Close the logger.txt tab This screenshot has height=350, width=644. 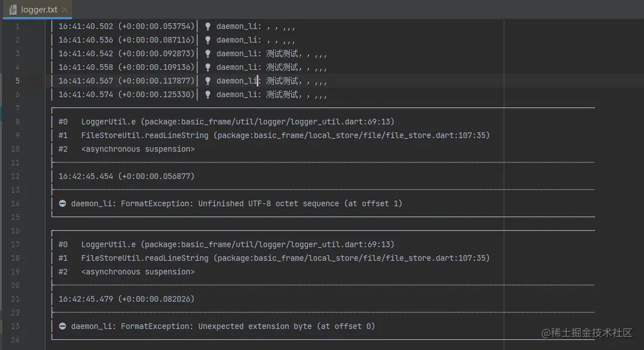click(65, 10)
